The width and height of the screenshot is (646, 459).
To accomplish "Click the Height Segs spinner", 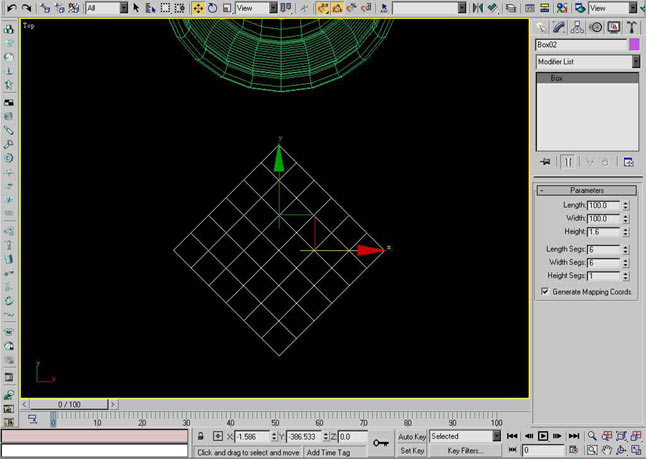I will (626, 276).
